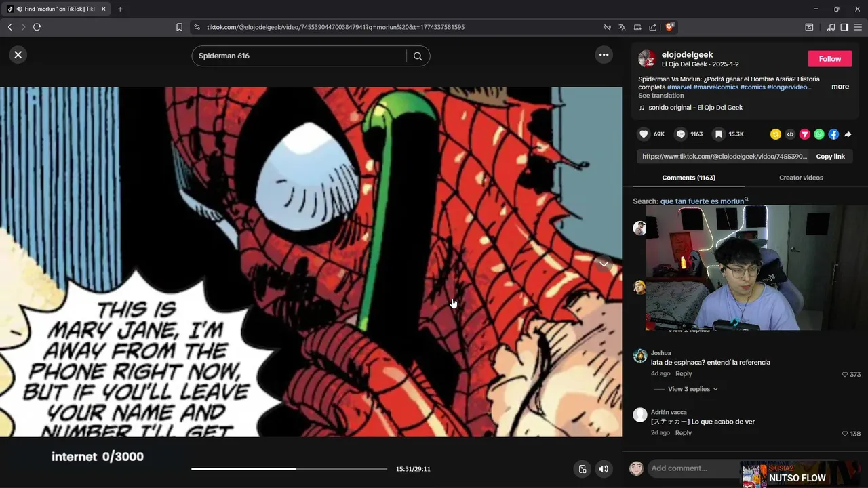Open the browser address bar URL
Viewport: 868px width, 488px height.
click(x=336, y=27)
